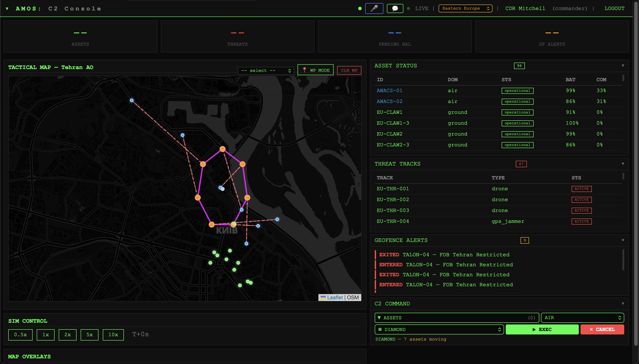Collapse the ASSET STATUS panel arrow
639x364 pixels.
pyautogui.click(x=623, y=66)
